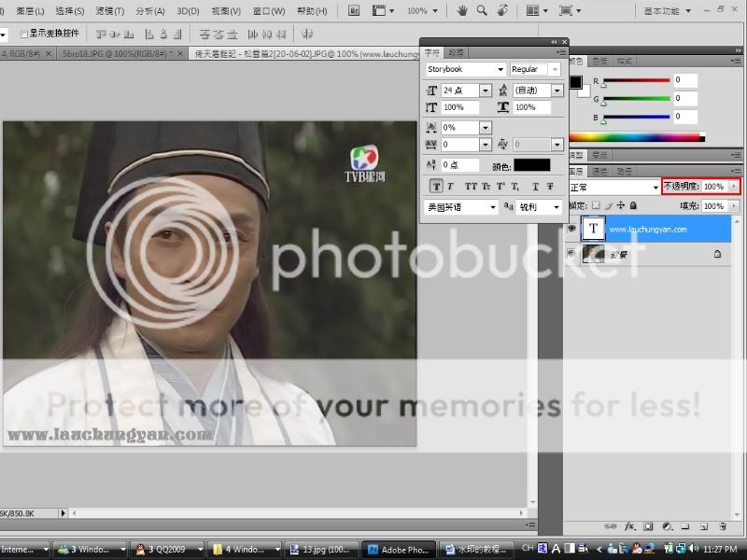Open the 不透明度 opacity slider arrow
747x560 pixels.
point(734,186)
